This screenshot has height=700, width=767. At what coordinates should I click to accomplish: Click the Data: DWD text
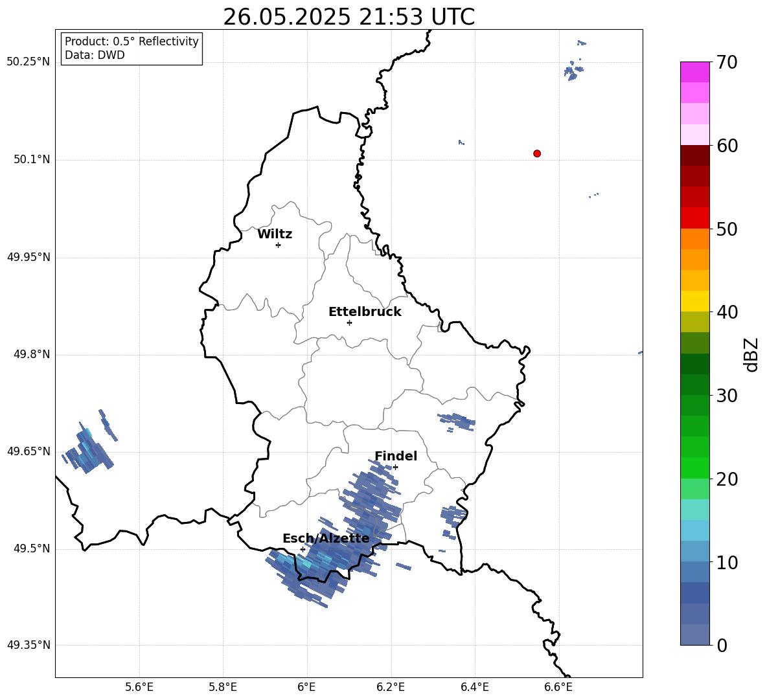[95, 55]
